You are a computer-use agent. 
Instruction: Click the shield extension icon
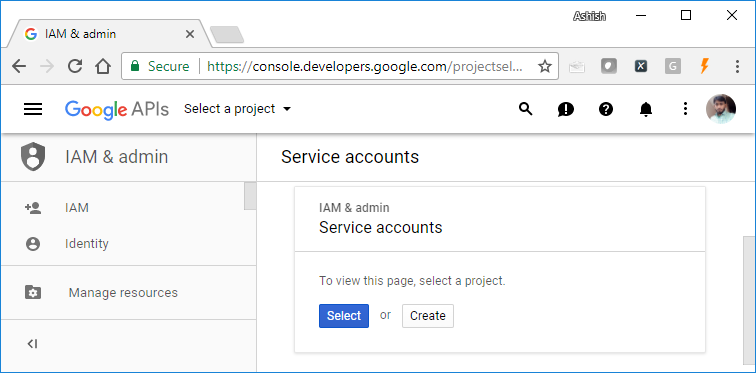coord(609,66)
